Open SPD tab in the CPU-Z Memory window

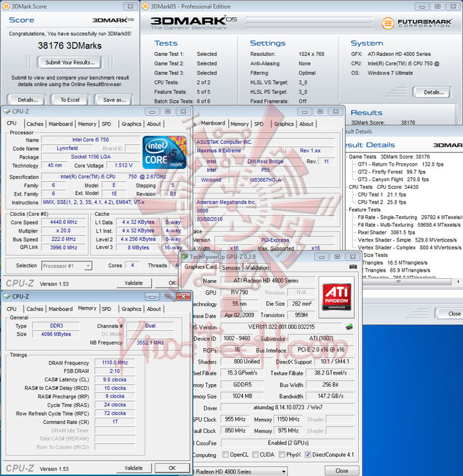[106, 309]
